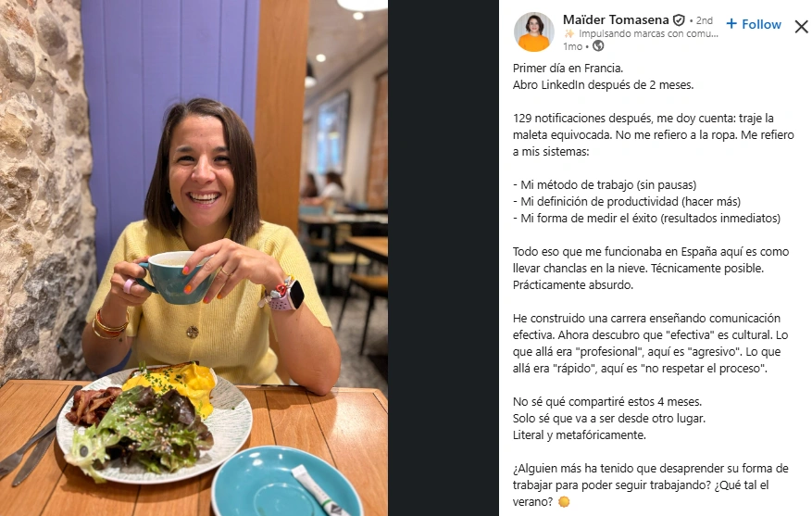Open Maïder Tomasena's profile avatar
812x516 pixels.
pos(533,32)
